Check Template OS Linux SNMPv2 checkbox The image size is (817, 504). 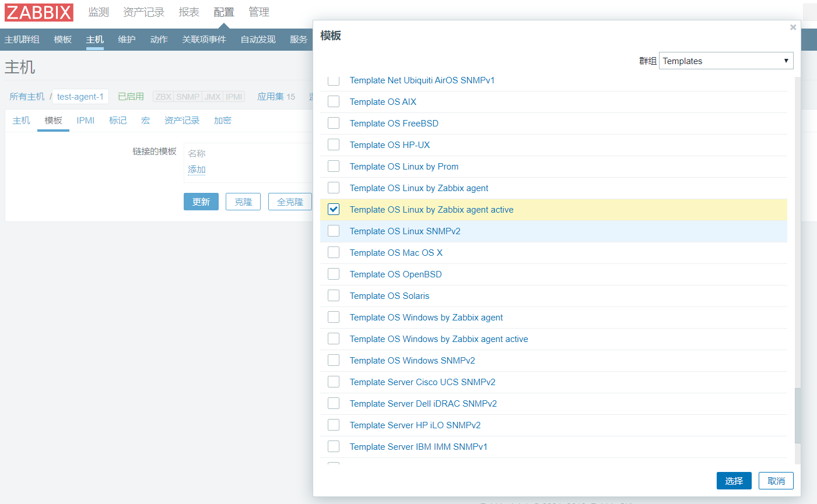(334, 231)
